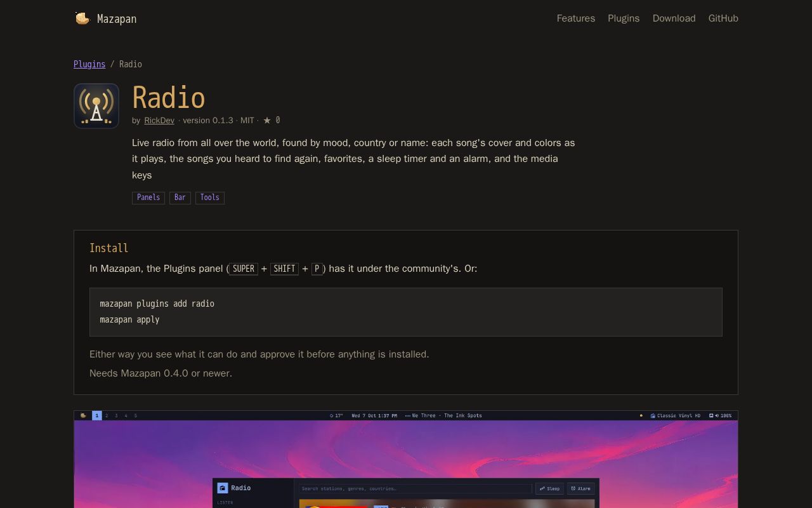Screen dimensions: 812x508
Task: Open the Plugins nav item in header
Action: 624,18
